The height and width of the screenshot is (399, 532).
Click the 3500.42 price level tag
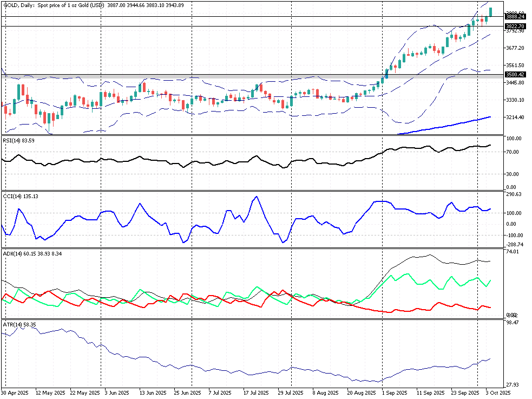[514, 75]
